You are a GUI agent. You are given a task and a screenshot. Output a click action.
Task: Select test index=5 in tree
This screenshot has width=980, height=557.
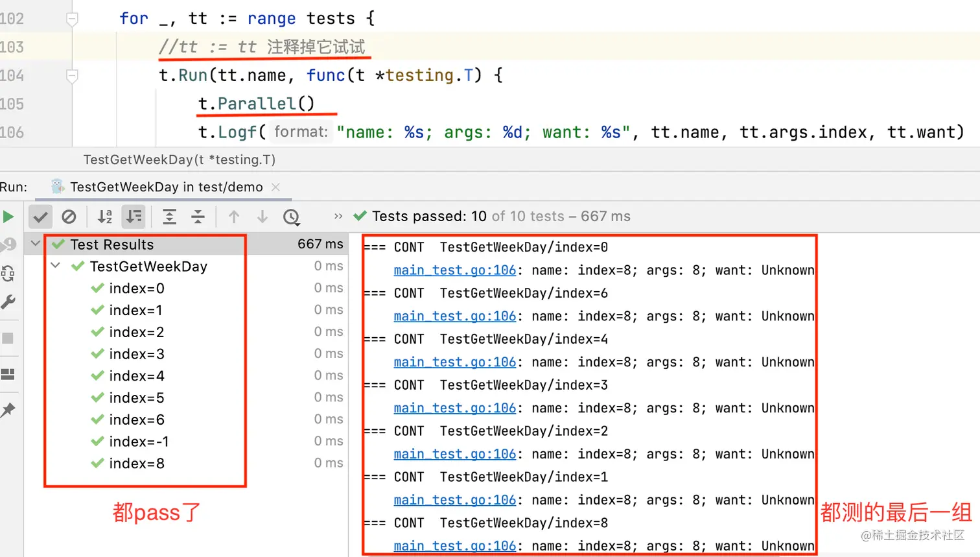pos(137,398)
